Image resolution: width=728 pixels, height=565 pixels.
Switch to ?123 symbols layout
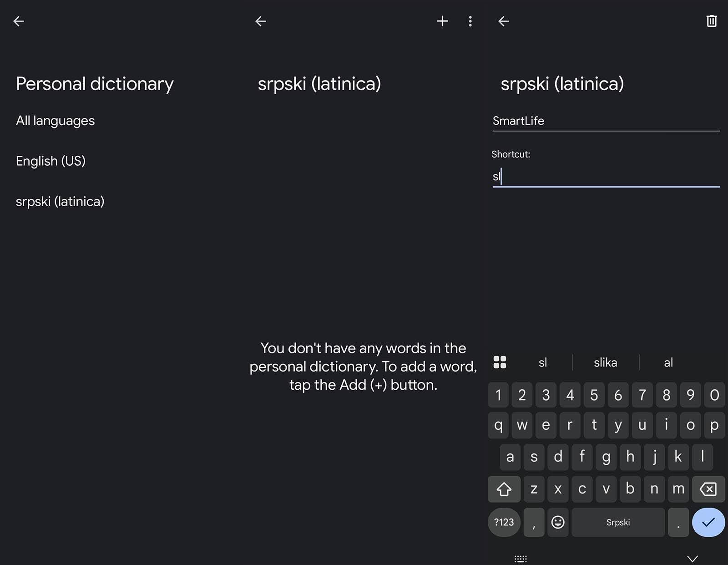(504, 522)
